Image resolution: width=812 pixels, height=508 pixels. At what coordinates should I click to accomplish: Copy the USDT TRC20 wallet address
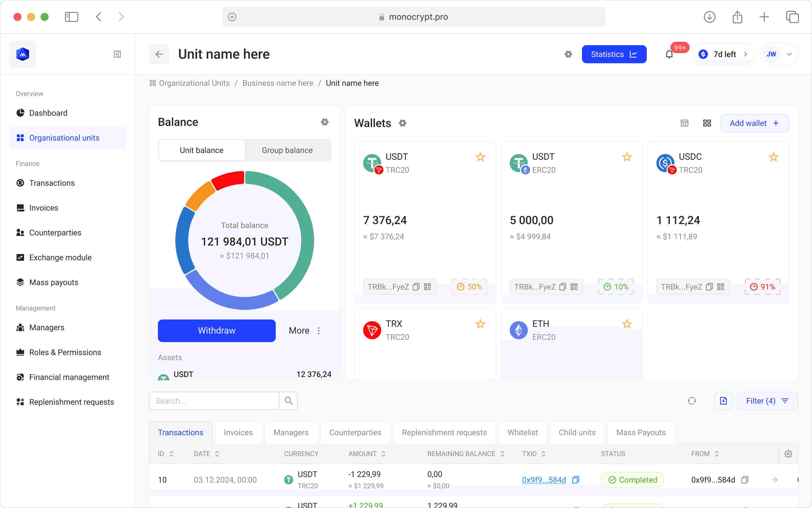point(416,287)
